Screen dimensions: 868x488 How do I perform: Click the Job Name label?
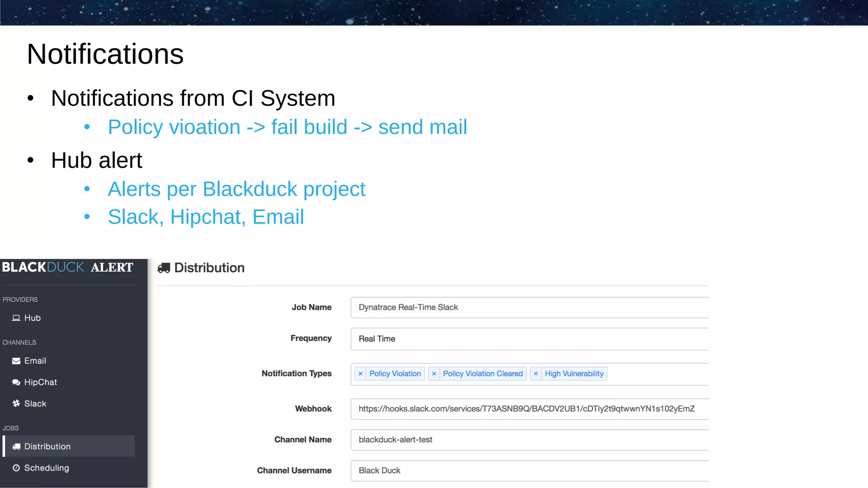(x=312, y=308)
